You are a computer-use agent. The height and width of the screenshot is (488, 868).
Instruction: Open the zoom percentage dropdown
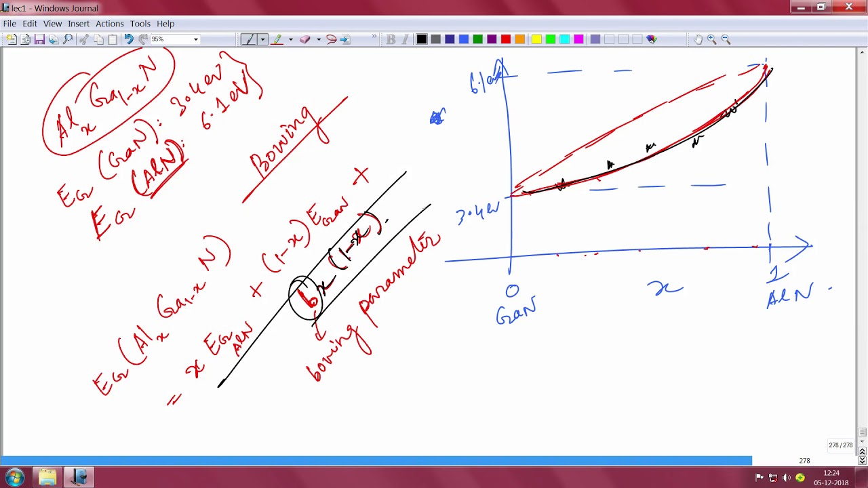[196, 39]
